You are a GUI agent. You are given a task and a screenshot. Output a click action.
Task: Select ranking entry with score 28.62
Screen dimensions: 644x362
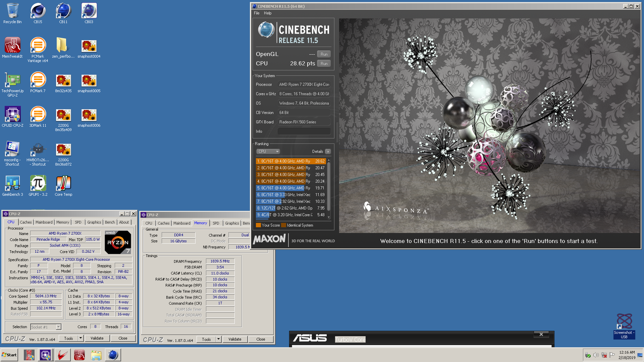[x=291, y=161]
